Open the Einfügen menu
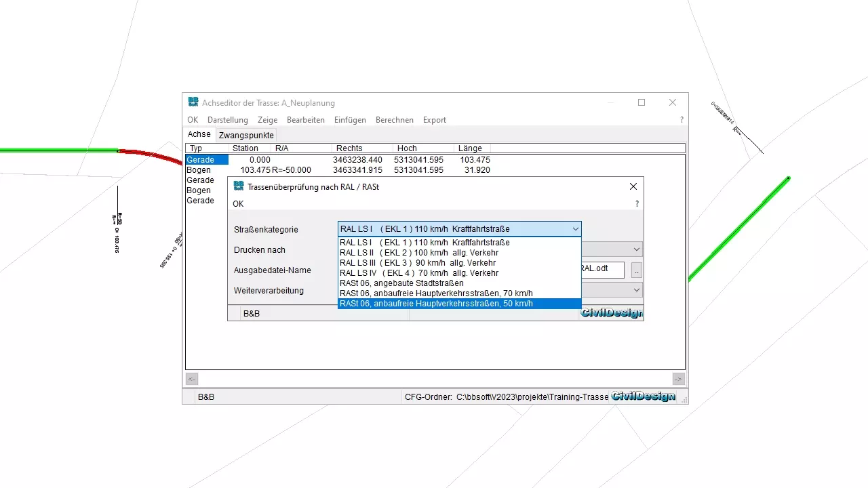This screenshot has width=868, height=488. pyautogui.click(x=350, y=120)
